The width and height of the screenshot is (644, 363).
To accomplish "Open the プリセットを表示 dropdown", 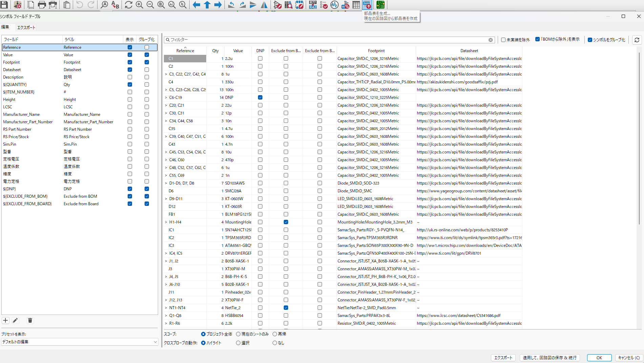I will point(79,342).
